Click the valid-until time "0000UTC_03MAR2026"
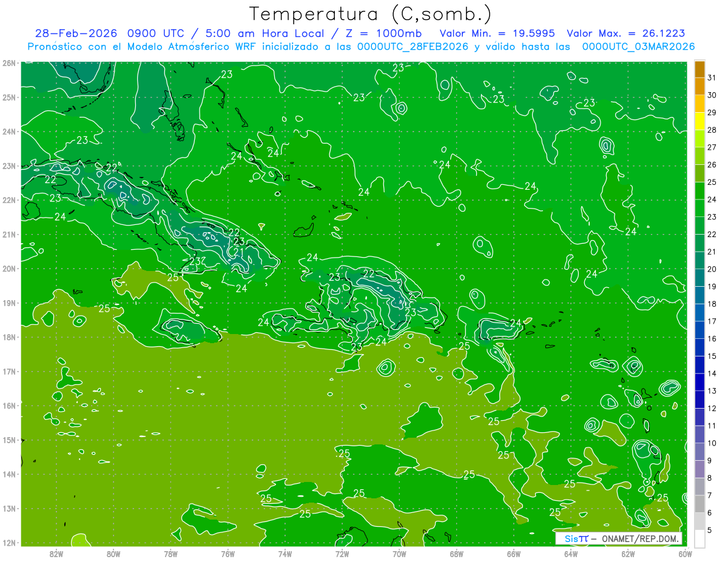The image size is (728, 562). click(x=638, y=47)
